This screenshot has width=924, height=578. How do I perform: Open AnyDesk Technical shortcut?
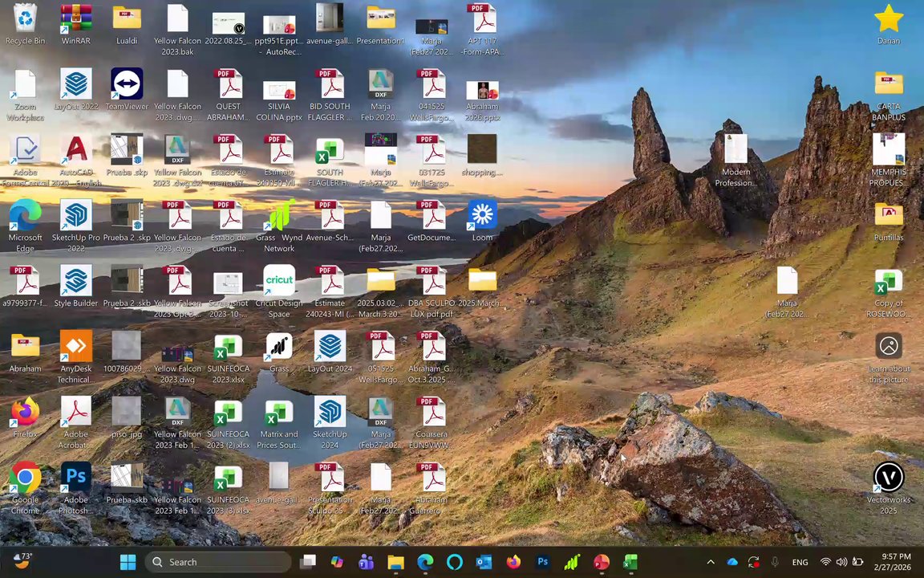pyautogui.click(x=76, y=356)
